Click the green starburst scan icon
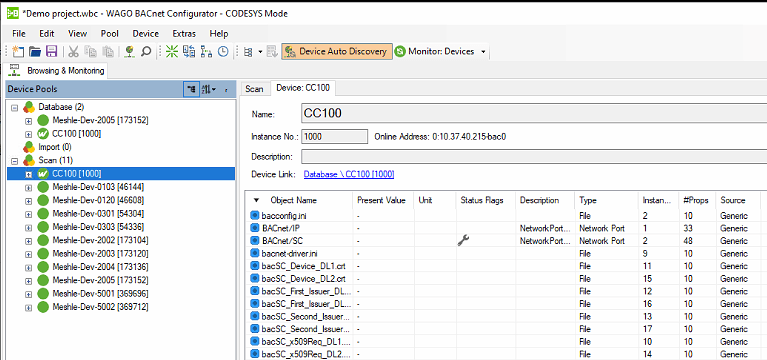The width and height of the screenshot is (767, 360). (172, 51)
